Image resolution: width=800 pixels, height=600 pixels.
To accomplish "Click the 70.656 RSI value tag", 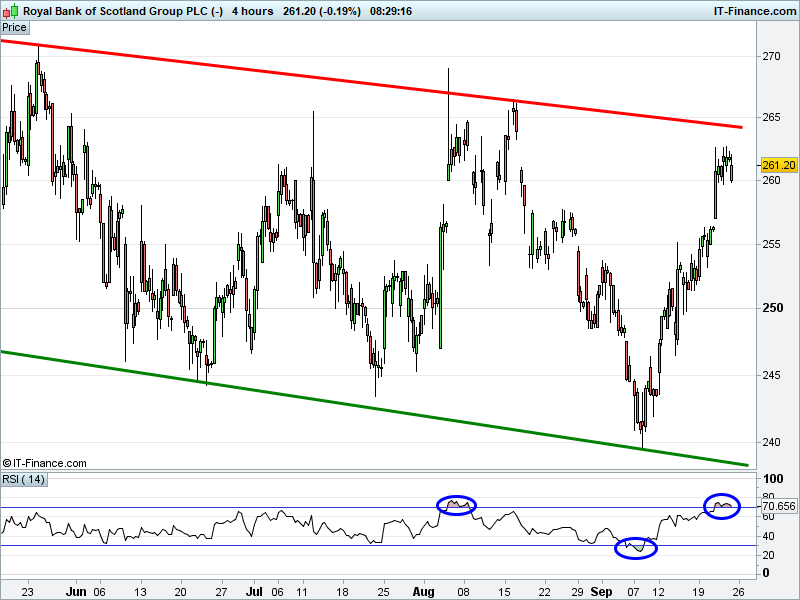I will tap(779, 506).
